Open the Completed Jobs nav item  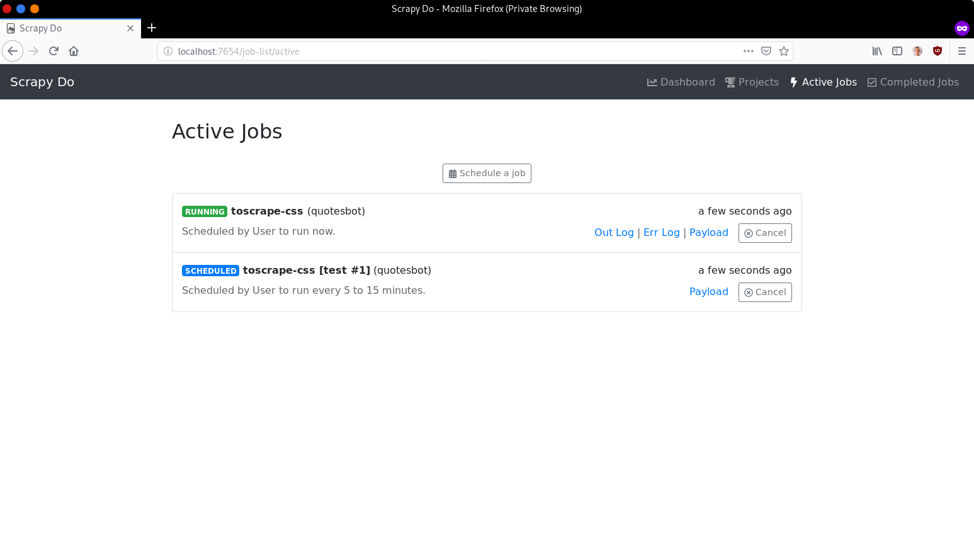pos(913,82)
